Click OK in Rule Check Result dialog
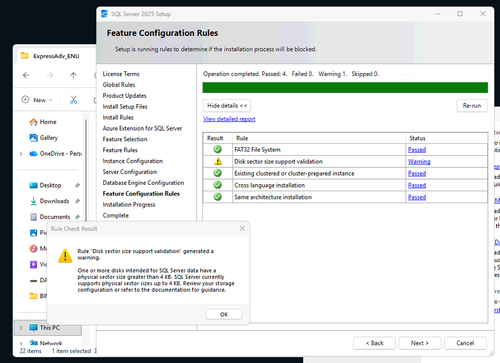Screen dimensions: 500x363 tap(224, 314)
